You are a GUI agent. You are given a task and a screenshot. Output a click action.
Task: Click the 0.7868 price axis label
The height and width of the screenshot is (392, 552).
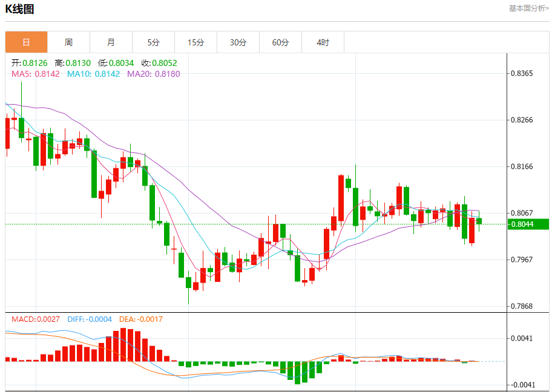[522, 306]
